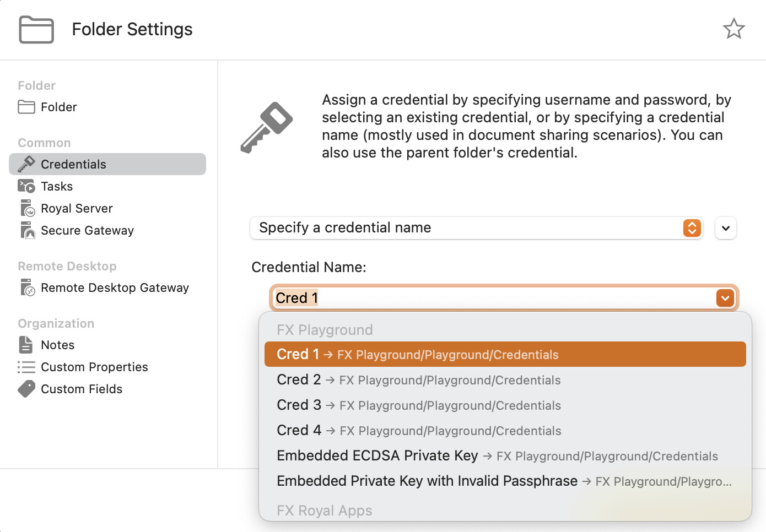
Task: Click the Credentials key icon in sidebar
Action: pos(26,164)
